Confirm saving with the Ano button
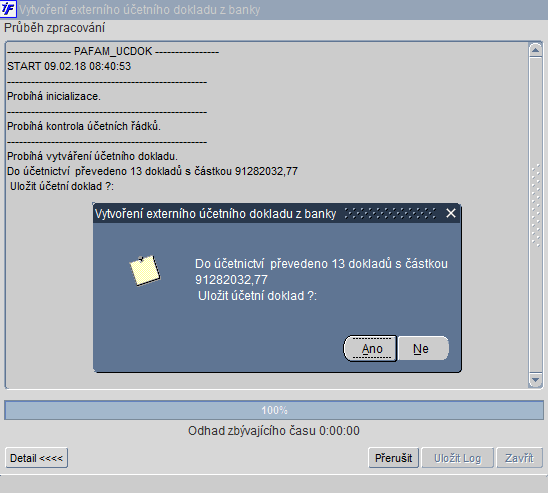548x493 pixels. point(370,348)
